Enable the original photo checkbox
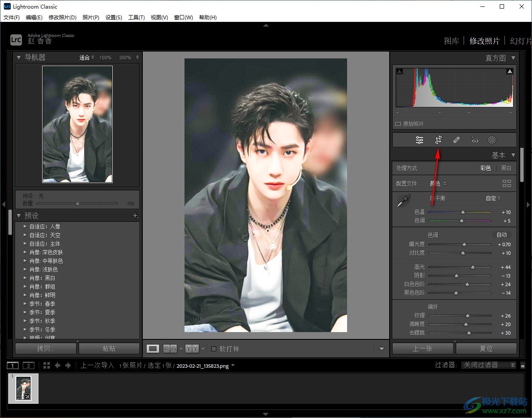Viewport: 532px width, 418px height. click(398, 124)
